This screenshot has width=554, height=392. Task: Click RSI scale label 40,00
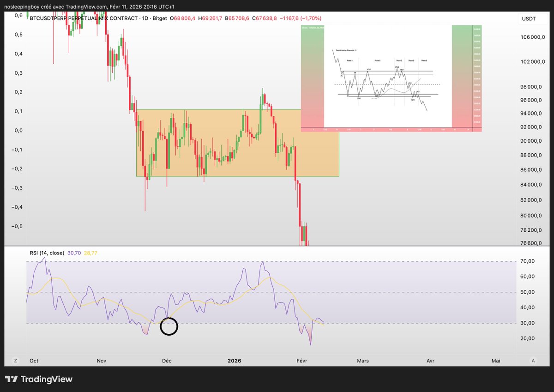(527, 307)
